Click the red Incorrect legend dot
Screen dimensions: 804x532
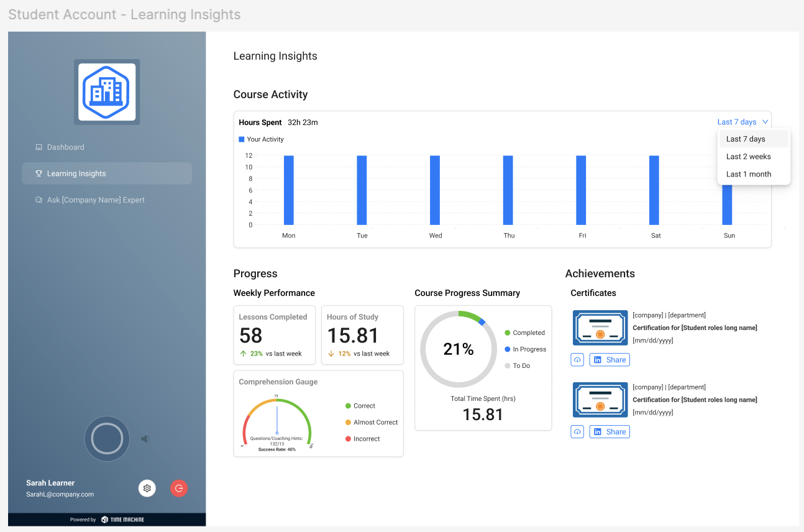pos(348,439)
